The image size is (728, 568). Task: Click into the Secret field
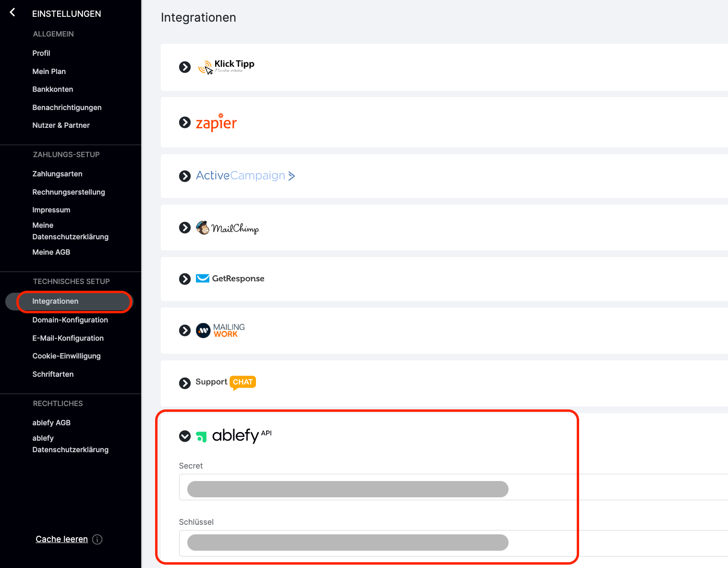pyautogui.click(x=453, y=487)
